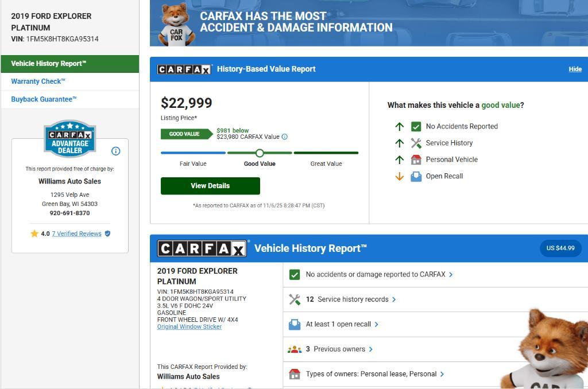Hide the History-Based Value Report panel
The image size is (588, 389).
(575, 69)
